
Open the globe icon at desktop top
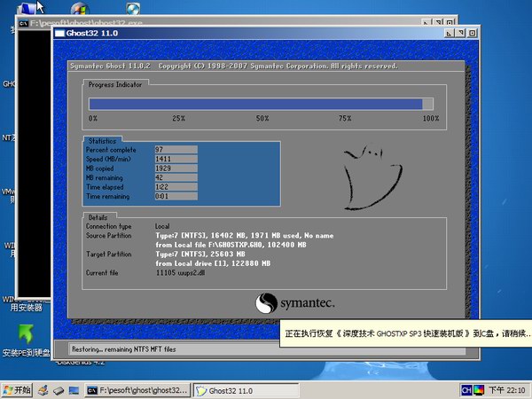click(x=133, y=8)
